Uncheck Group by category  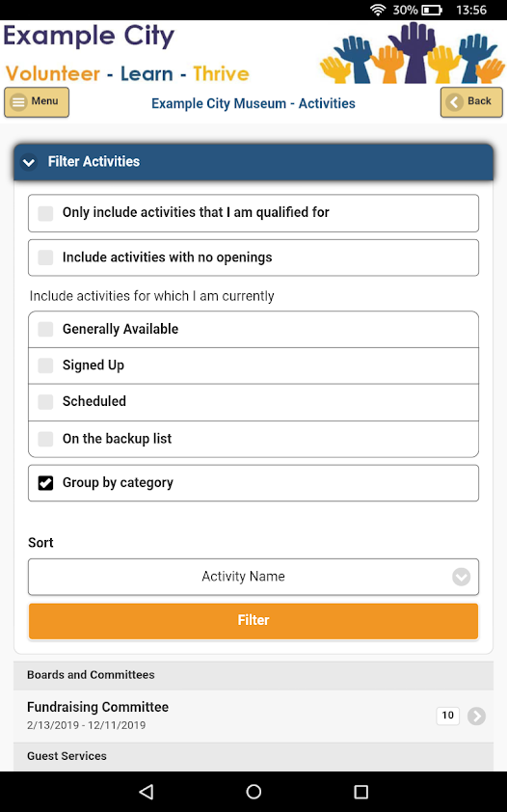tap(45, 483)
